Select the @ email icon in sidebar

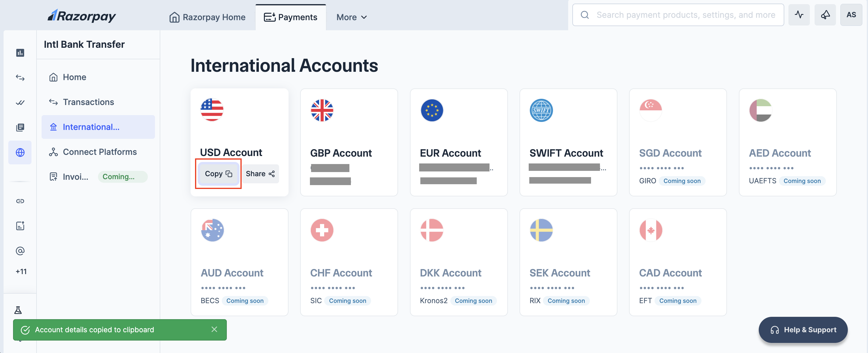[x=20, y=251]
